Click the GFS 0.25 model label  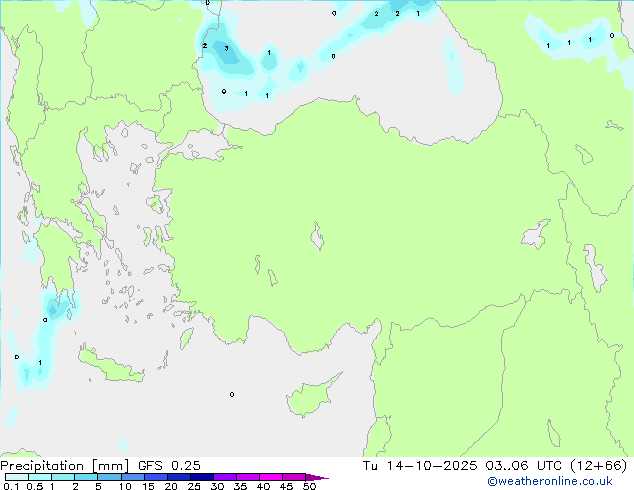pos(169,466)
